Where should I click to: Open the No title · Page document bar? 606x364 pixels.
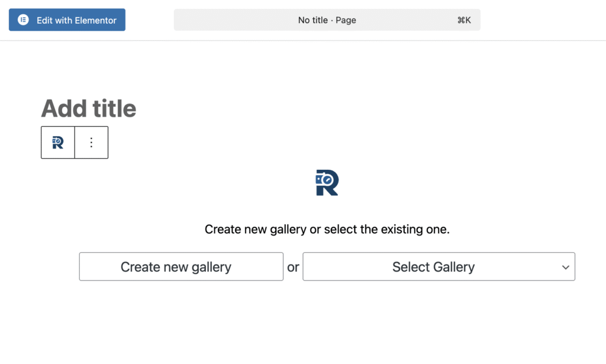pos(327,20)
